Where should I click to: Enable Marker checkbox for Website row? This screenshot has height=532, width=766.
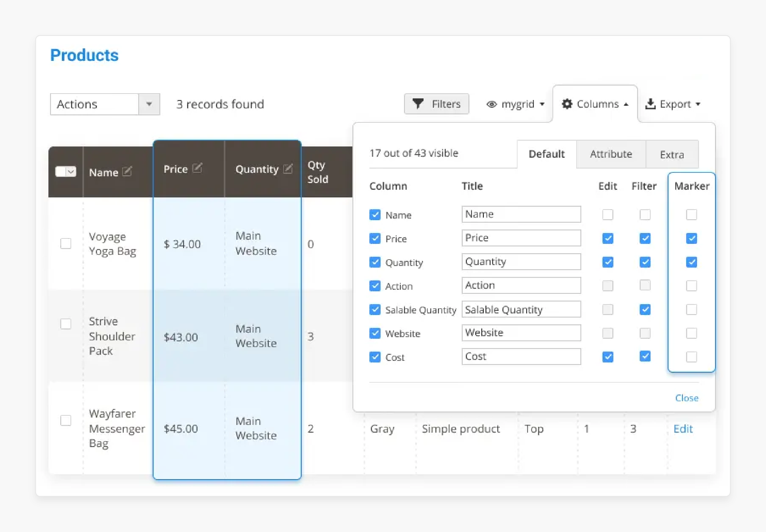click(691, 333)
